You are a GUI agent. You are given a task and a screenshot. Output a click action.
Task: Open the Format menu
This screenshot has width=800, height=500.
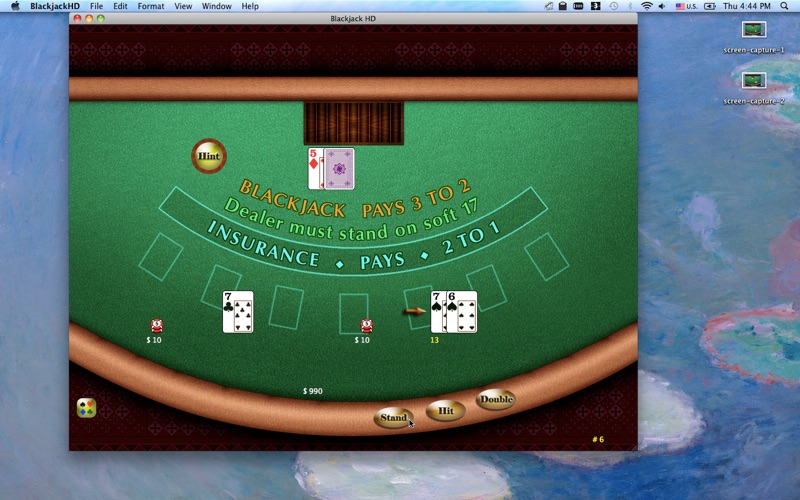coord(151,6)
